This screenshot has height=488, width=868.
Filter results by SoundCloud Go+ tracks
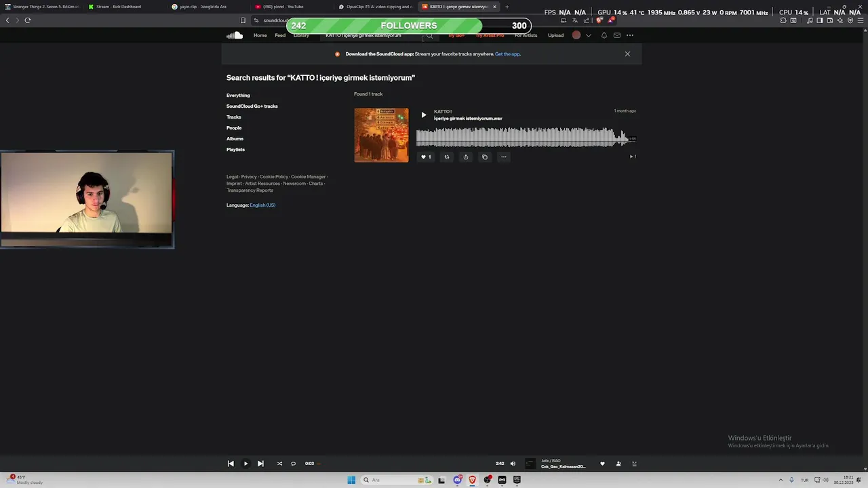coord(252,106)
